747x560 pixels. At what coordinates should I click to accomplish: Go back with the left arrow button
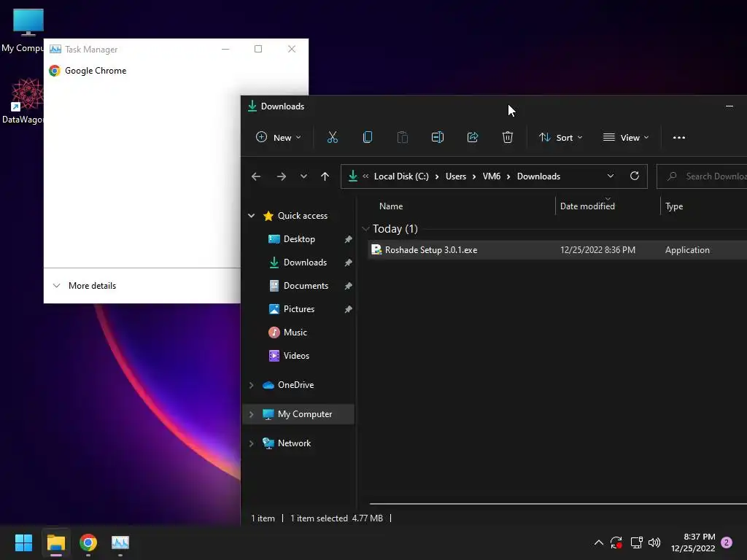(256, 176)
